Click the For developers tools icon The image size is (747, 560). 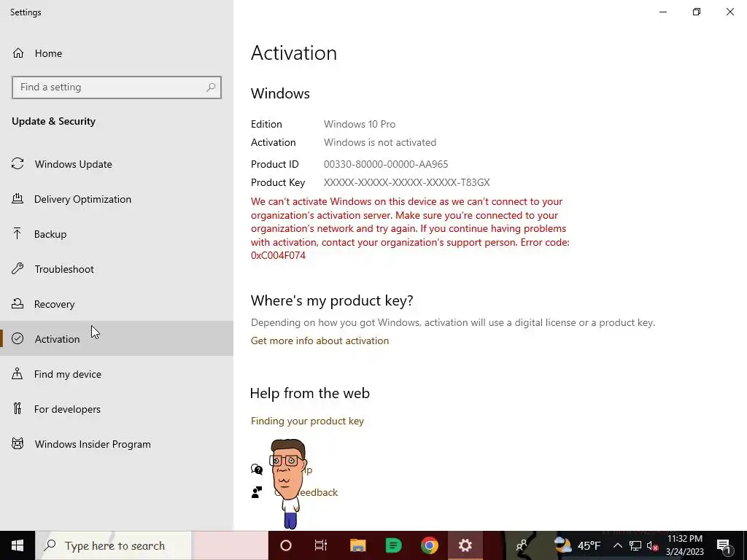[x=18, y=408]
